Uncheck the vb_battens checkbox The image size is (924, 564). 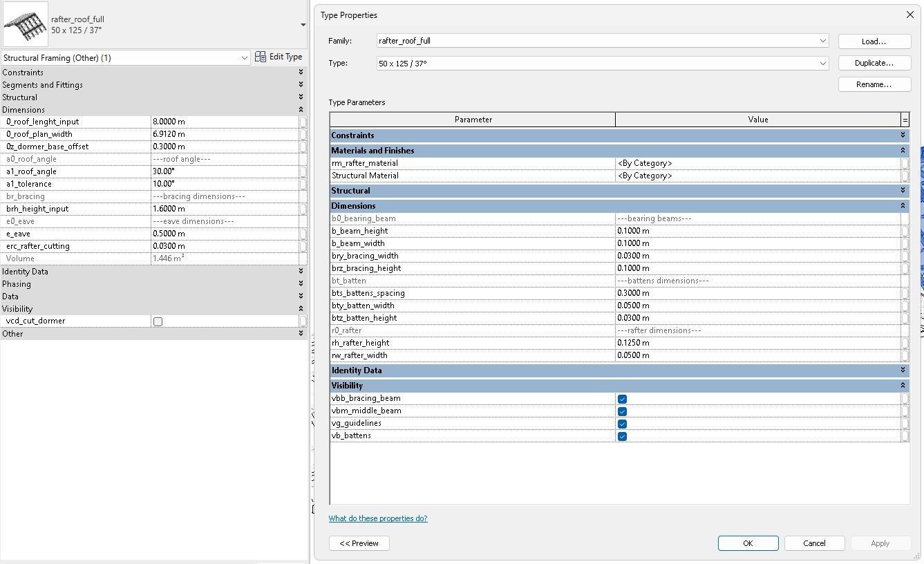point(622,436)
